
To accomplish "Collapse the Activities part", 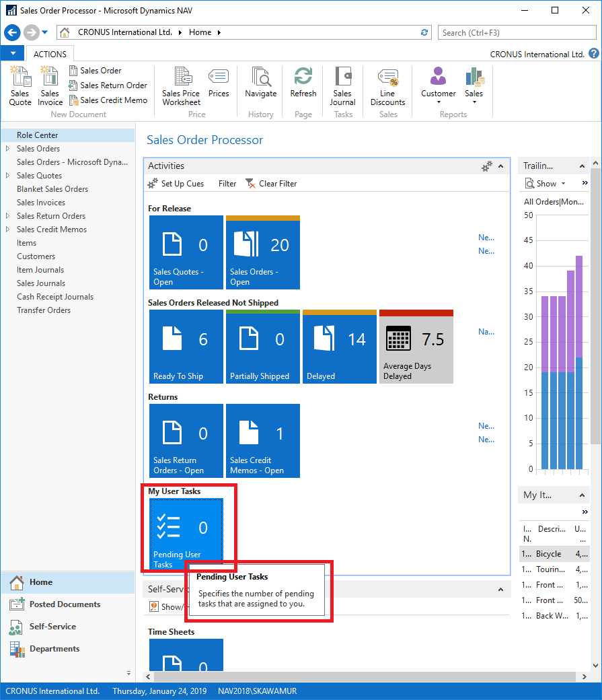I will [500, 166].
